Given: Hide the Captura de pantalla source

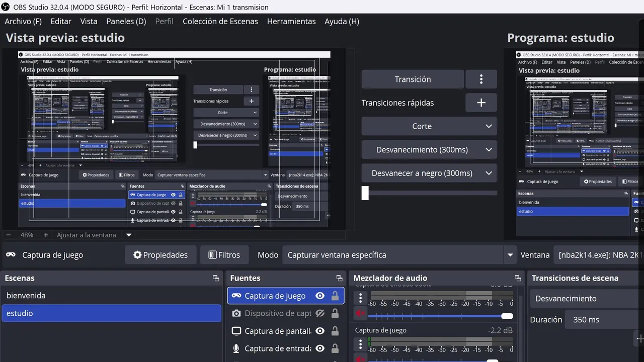Looking at the screenshot, I should click(x=320, y=331).
